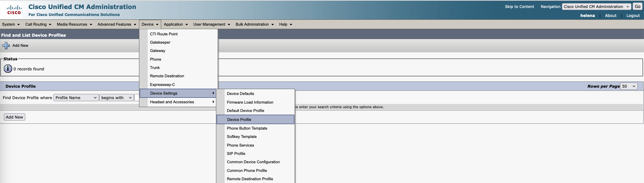Open the Softkey Template option

[242, 137]
